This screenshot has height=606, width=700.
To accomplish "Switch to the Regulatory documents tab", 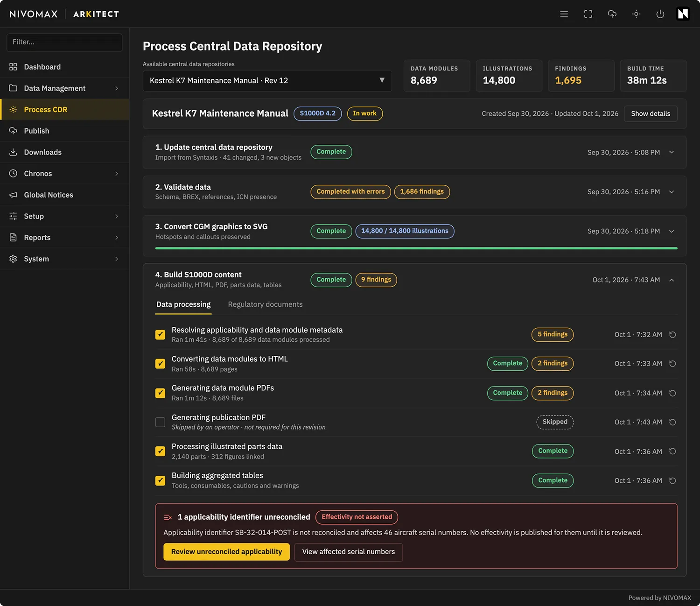I will pos(265,304).
